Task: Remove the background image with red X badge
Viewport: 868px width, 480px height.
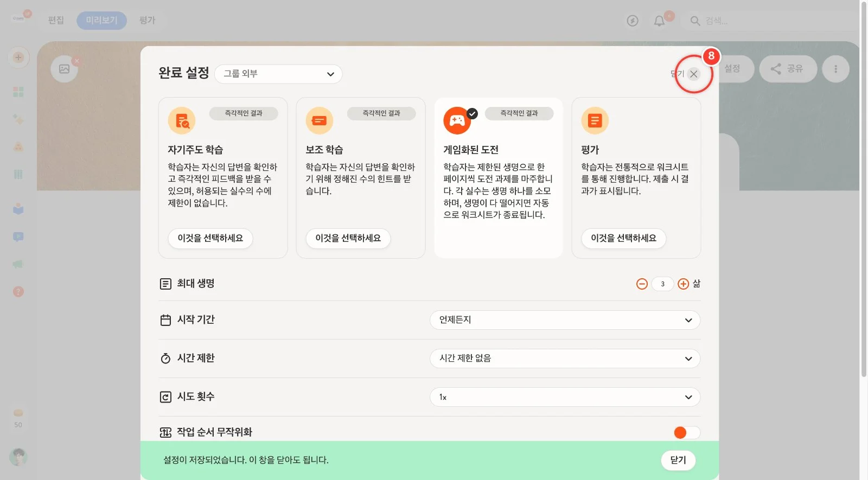Action: pos(76,61)
